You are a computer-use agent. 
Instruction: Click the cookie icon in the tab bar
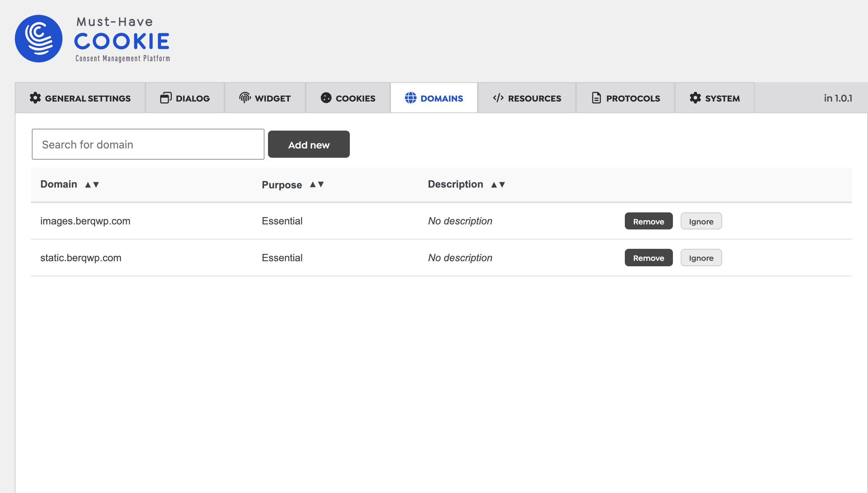(326, 98)
